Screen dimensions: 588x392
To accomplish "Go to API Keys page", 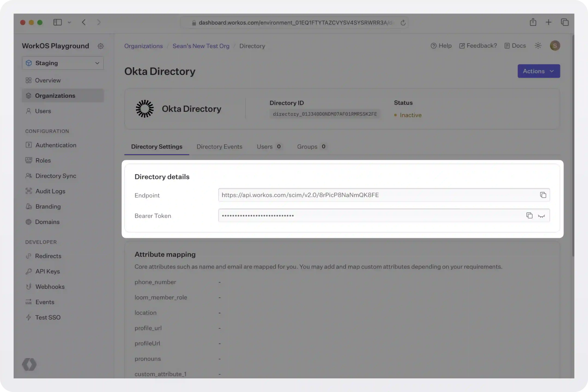I will (x=48, y=271).
